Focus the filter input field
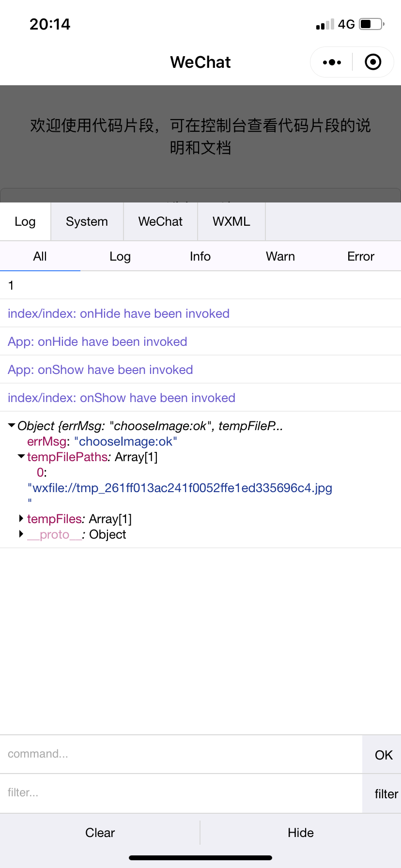401x868 pixels. tap(181, 793)
